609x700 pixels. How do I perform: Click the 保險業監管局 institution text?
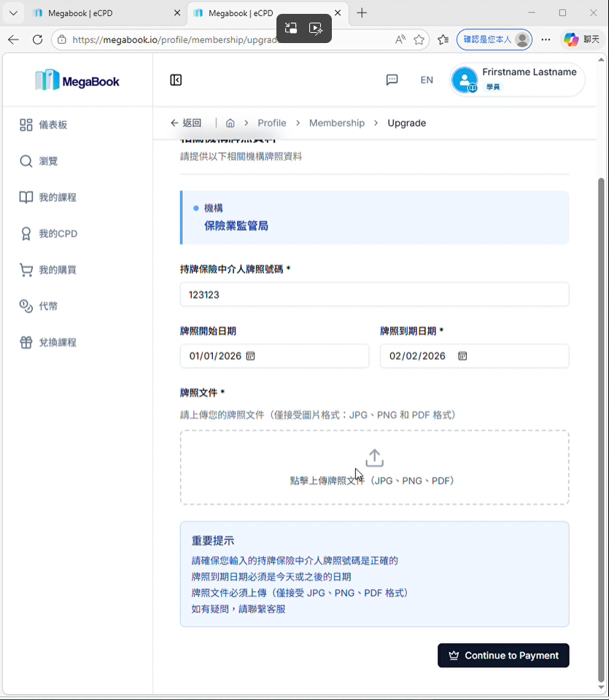point(236,226)
